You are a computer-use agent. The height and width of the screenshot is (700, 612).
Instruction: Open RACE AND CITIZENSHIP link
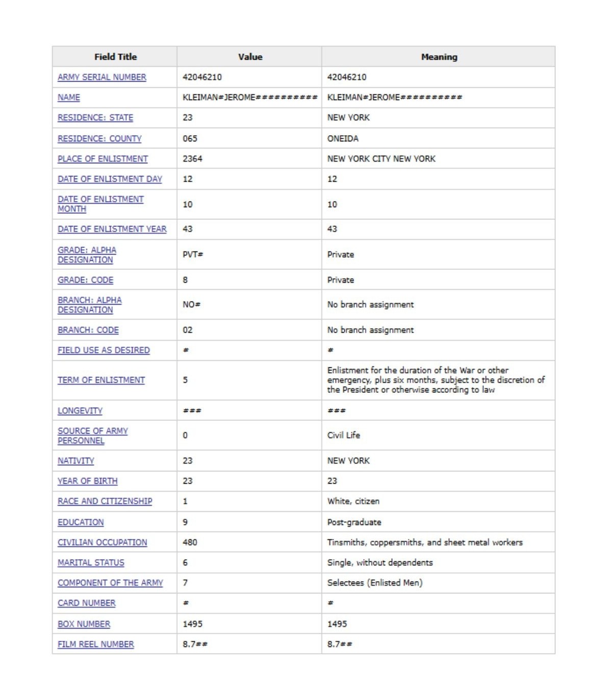[x=105, y=502]
